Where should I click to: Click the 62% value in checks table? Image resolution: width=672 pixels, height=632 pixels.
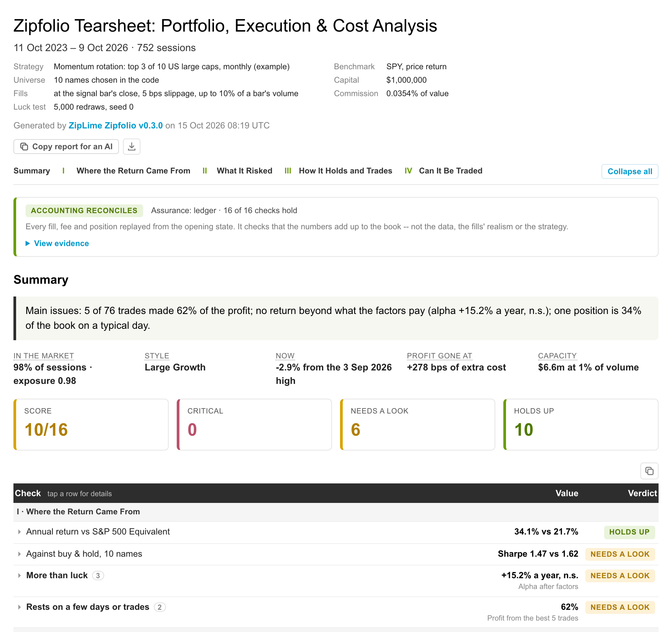click(x=569, y=607)
